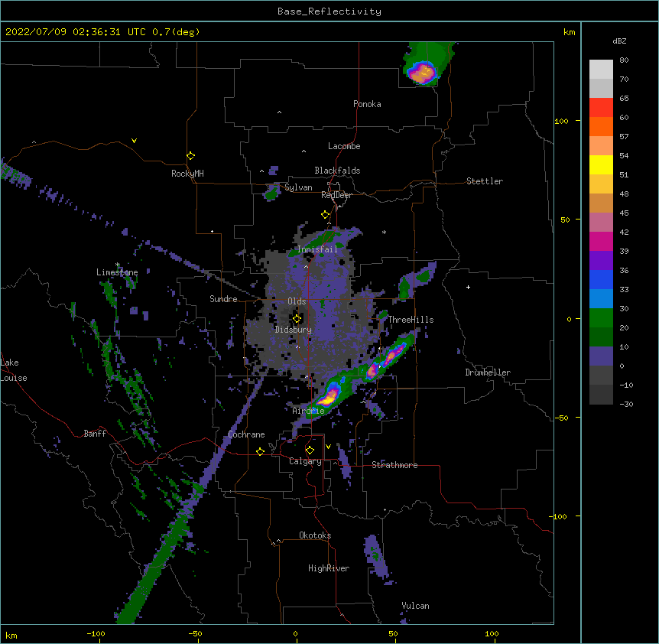The image size is (659, 644).
Task: Click the dBZ legend heading
Action: click(x=619, y=41)
